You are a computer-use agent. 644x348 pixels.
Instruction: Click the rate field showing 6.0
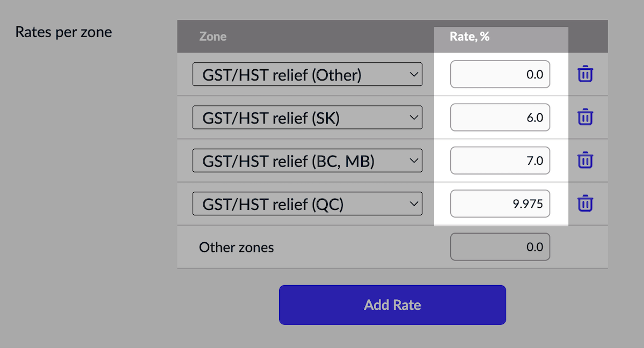[500, 117]
